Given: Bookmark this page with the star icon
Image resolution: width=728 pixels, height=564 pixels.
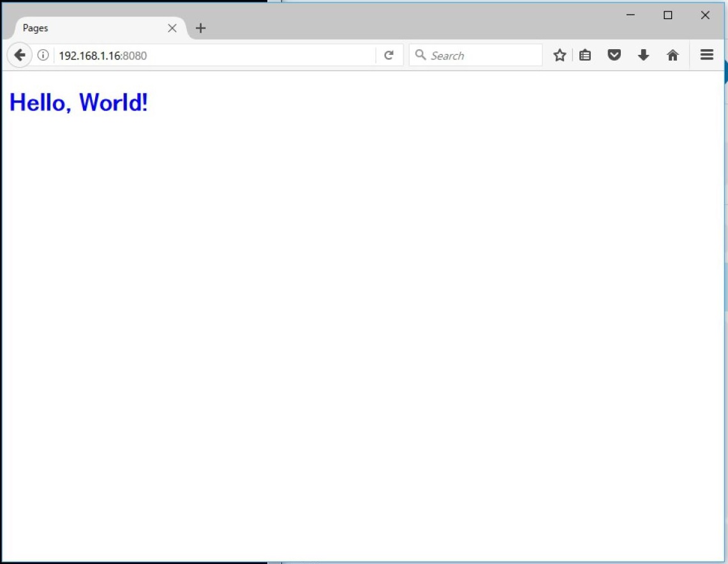Looking at the screenshot, I should pos(560,56).
